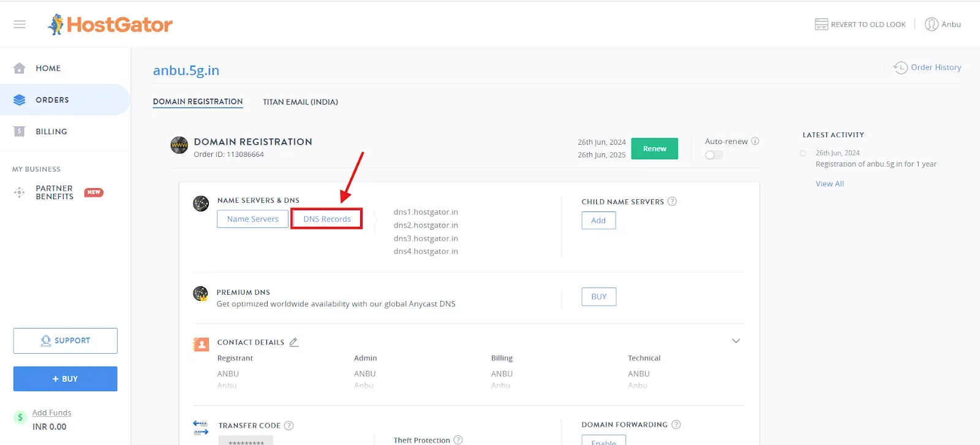Viewport: 980px width, 445px height.
Task: Click the dns1.hostgator.in name server
Action: (426, 212)
